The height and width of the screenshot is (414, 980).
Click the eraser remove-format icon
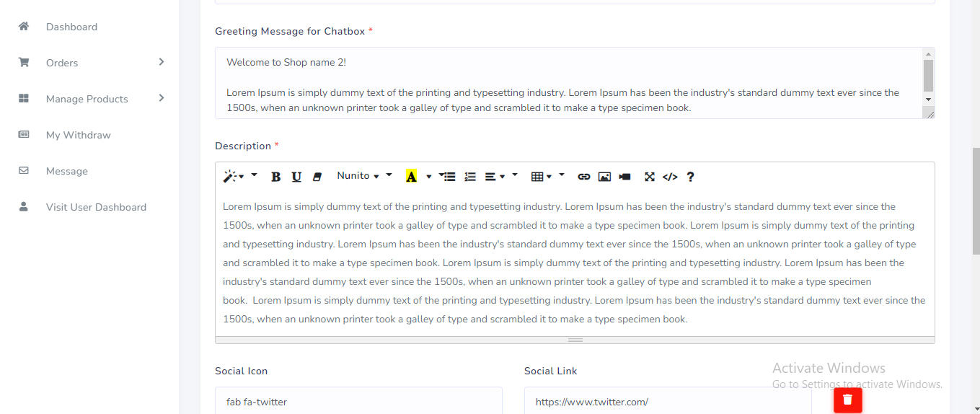click(317, 177)
